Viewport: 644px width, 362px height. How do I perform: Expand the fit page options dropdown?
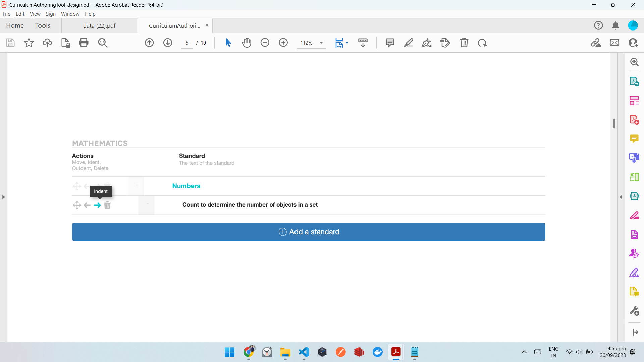[x=347, y=43]
